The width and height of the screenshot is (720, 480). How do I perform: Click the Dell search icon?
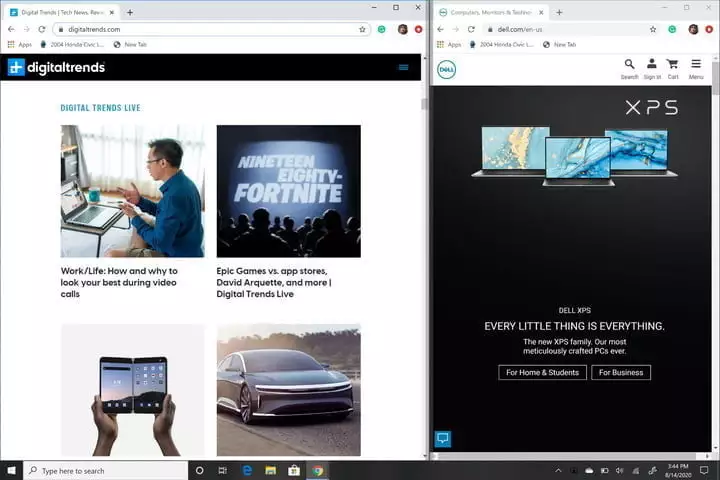pyautogui.click(x=629, y=67)
